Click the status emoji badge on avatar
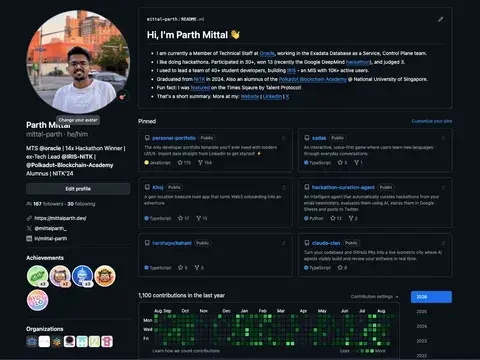 (x=122, y=97)
